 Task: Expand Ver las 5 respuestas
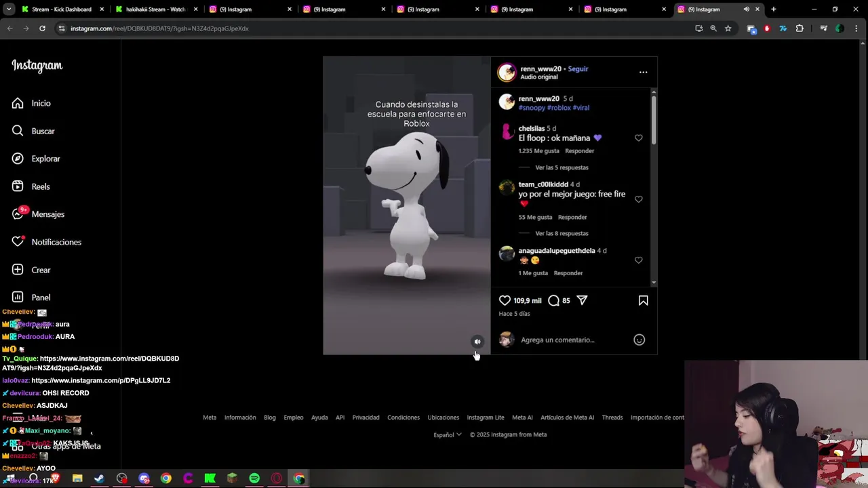pos(561,167)
